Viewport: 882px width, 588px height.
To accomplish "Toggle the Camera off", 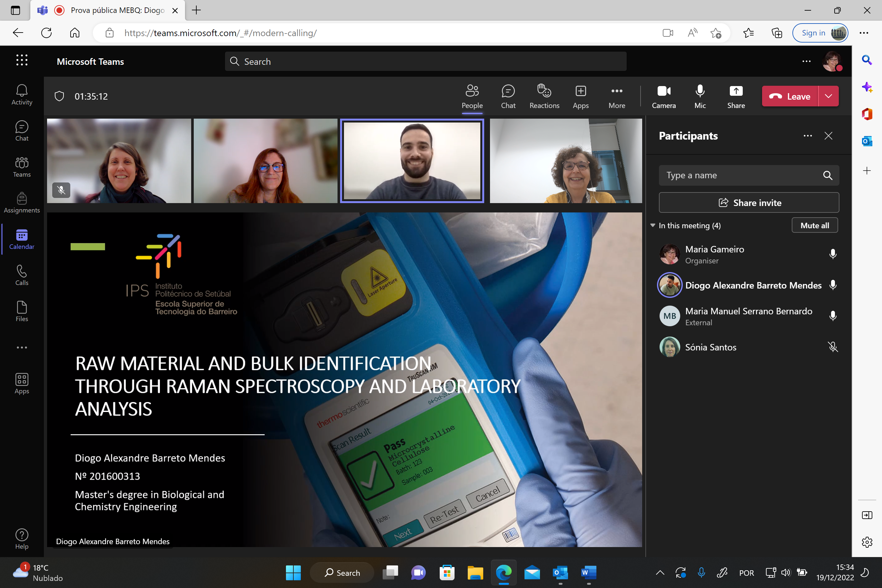I will pos(663,96).
